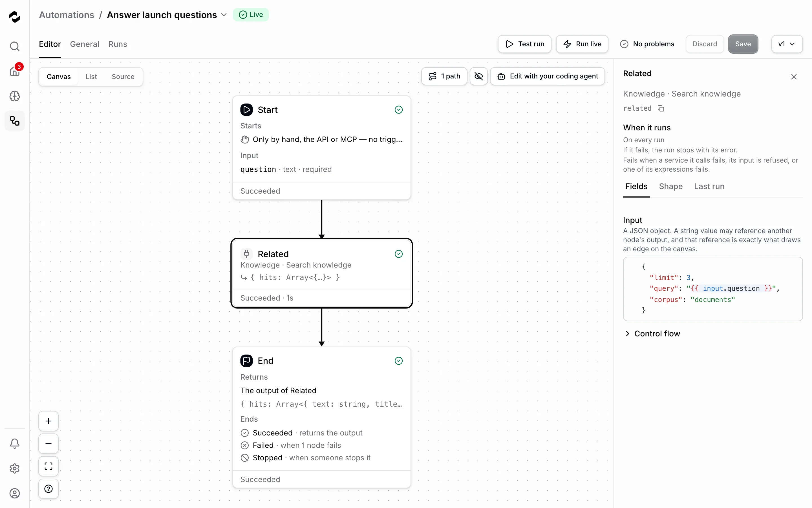Open the v1 version dropdown

point(787,44)
